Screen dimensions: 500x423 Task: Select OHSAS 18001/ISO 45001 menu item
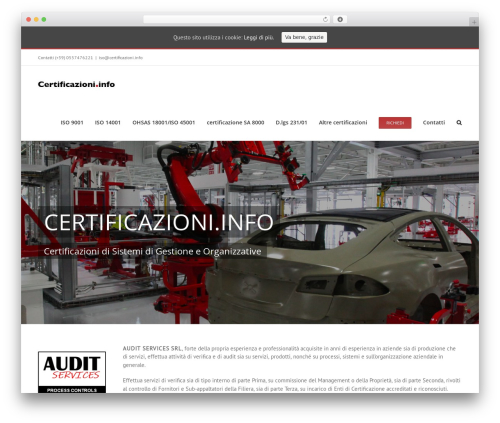164,123
